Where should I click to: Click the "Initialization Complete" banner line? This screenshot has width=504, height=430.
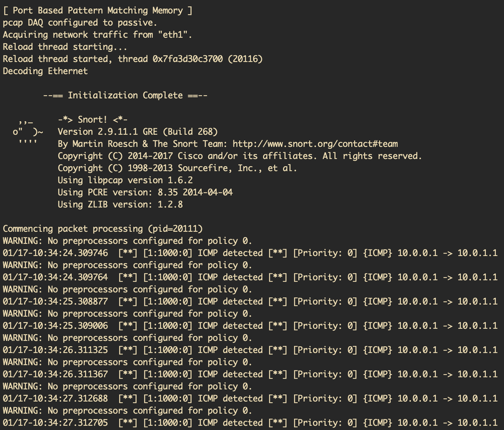[125, 95]
